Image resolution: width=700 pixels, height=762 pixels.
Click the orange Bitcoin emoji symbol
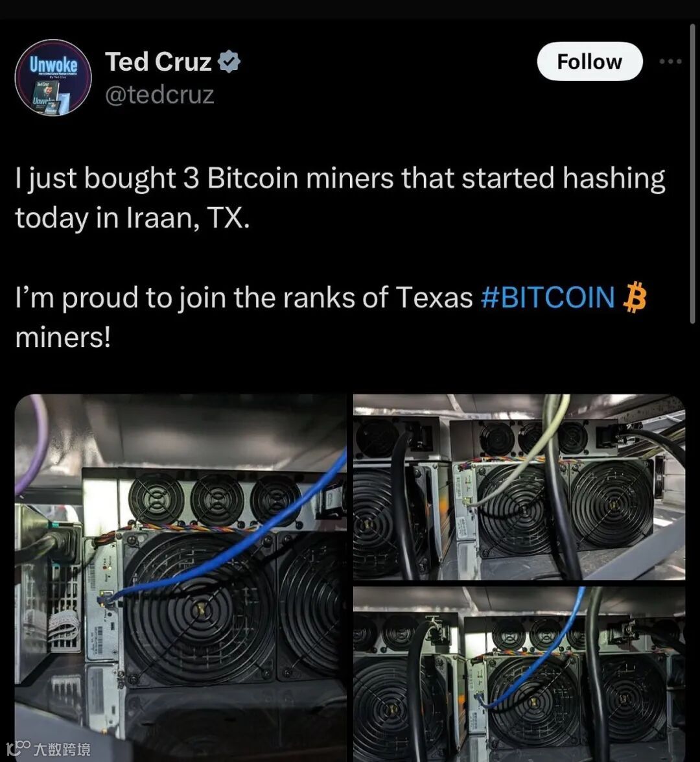point(635,297)
